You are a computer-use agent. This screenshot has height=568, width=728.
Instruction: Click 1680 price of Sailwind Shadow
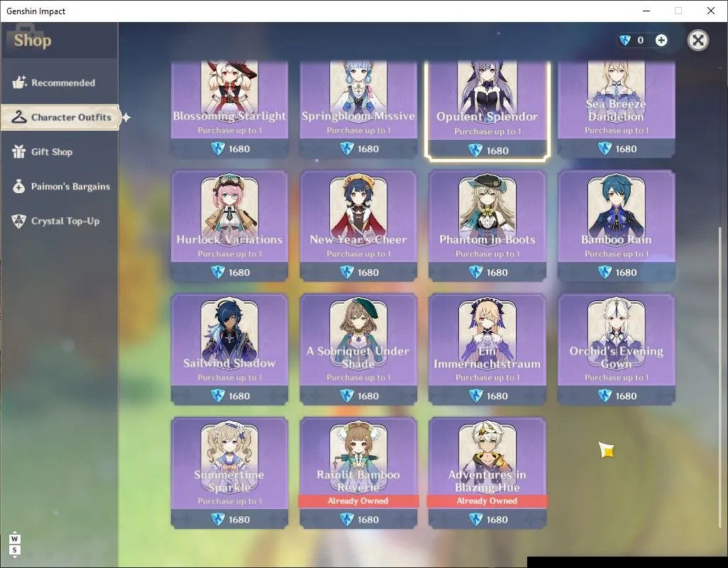coord(239,396)
